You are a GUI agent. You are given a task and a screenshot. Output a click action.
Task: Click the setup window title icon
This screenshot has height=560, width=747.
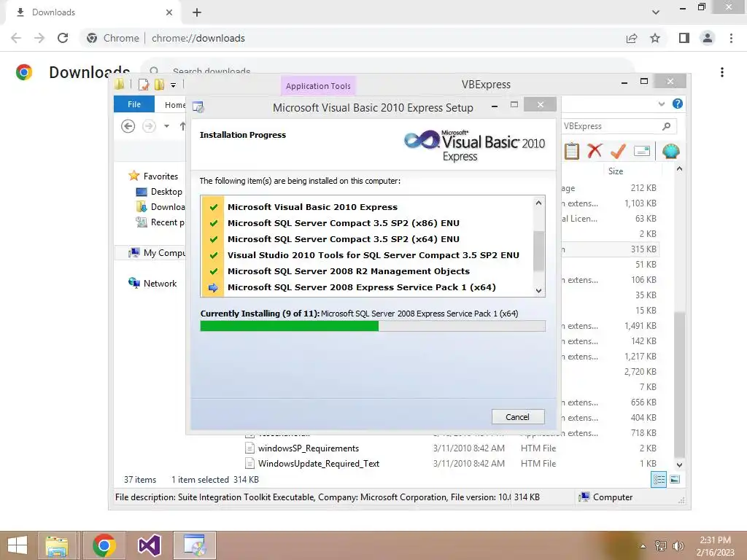pyautogui.click(x=198, y=107)
